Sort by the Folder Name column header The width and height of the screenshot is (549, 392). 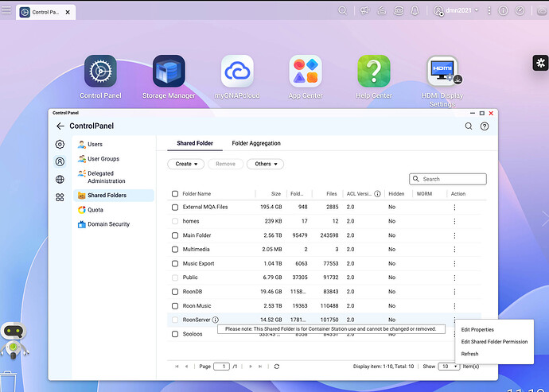click(x=197, y=194)
